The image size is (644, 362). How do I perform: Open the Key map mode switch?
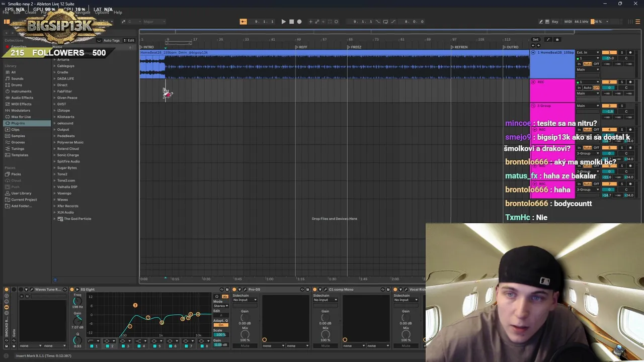pyautogui.click(x=555, y=22)
